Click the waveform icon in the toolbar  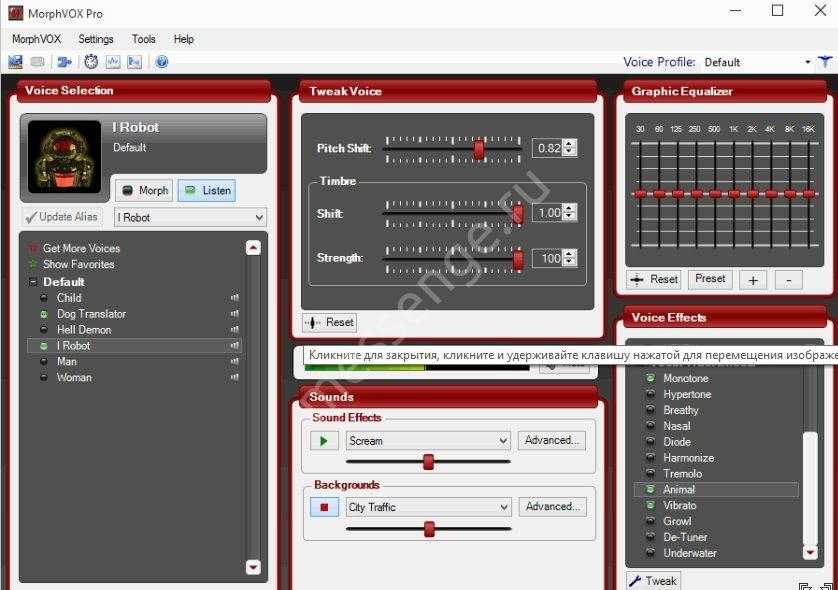[x=113, y=62]
